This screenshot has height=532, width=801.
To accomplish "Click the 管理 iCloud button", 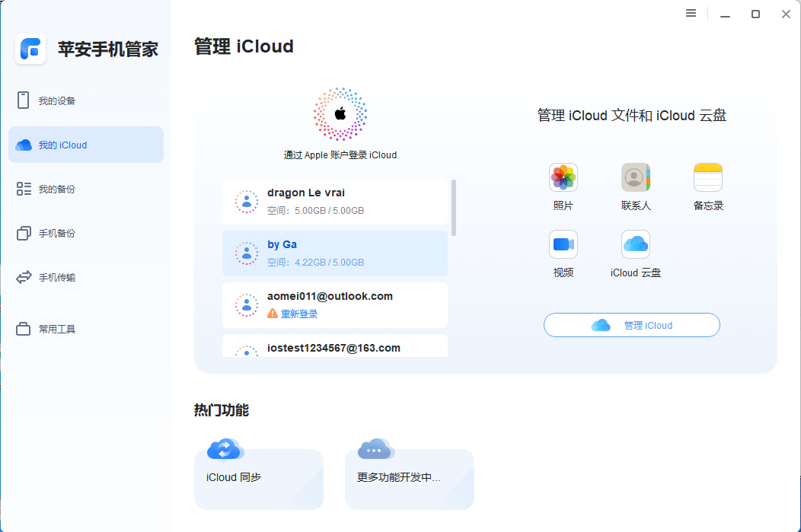I will pyautogui.click(x=631, y=324).
